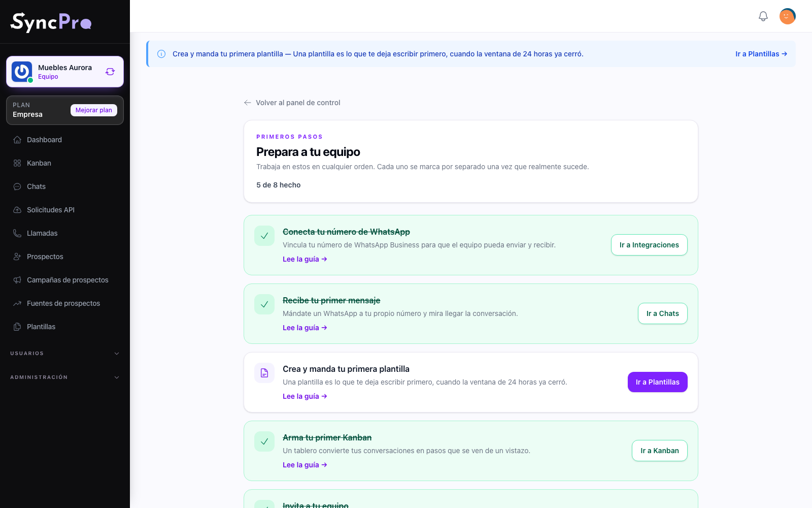Screen dimensions: 812x508
Task: Click the Plantillas documents icon
Action: point(17,327)
